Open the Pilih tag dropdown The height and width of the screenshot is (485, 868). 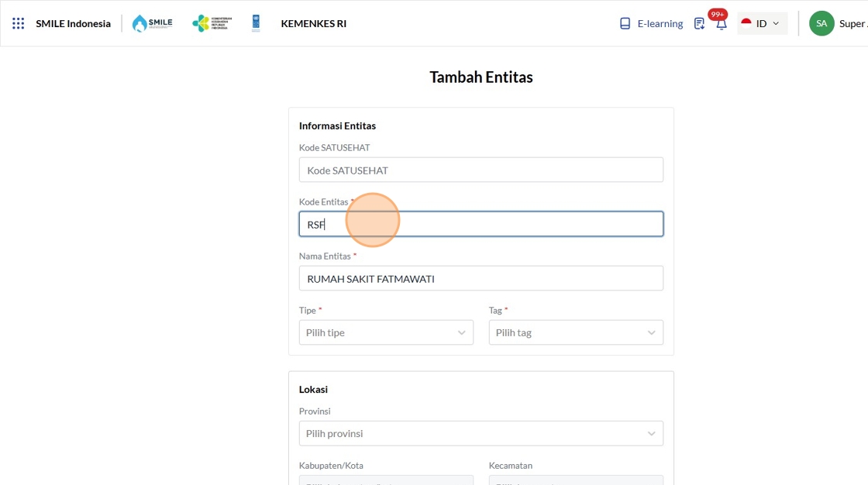(576, 332)
